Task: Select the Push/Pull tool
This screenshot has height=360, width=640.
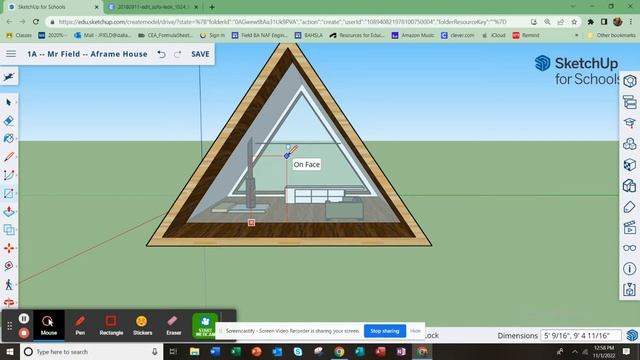Action: (x=9, y=211)
